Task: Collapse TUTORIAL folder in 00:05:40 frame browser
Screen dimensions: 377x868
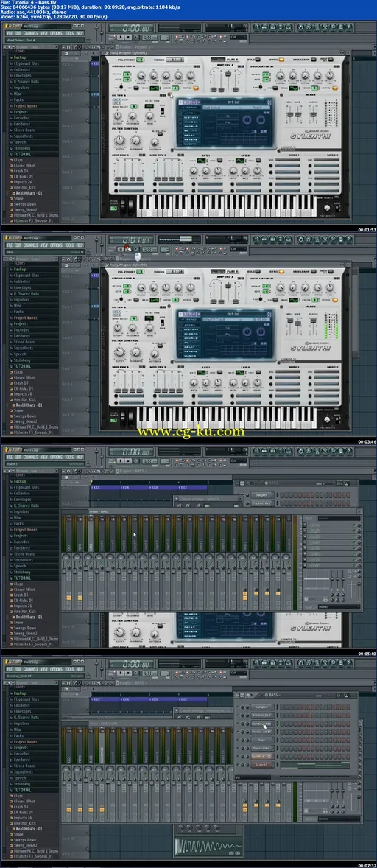Action: (x=22, y=578)
